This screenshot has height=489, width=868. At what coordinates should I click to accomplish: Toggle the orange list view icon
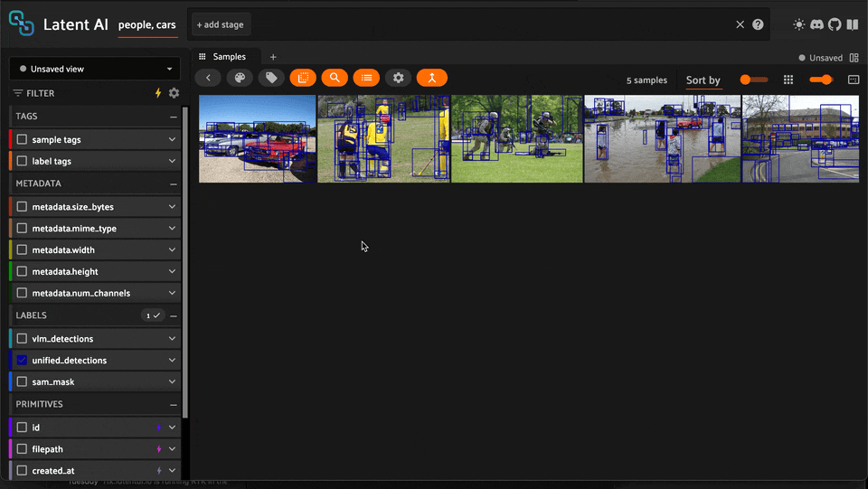point(366,78)
